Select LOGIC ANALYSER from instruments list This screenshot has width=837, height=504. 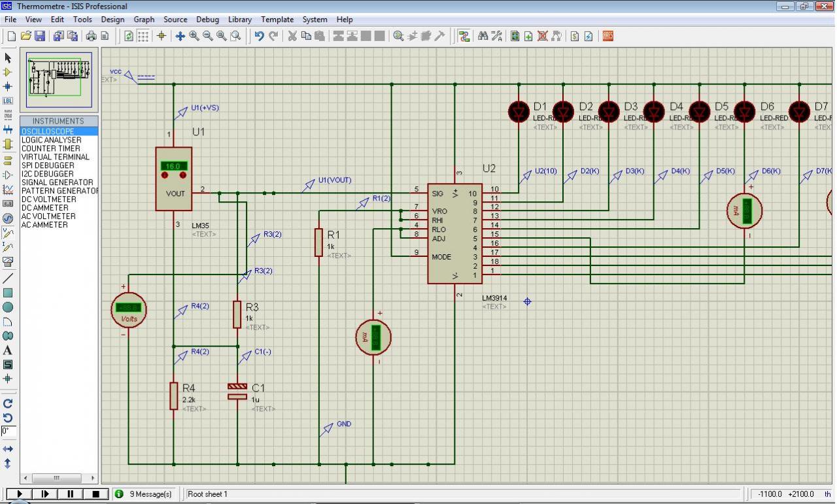tap(51, 140)
